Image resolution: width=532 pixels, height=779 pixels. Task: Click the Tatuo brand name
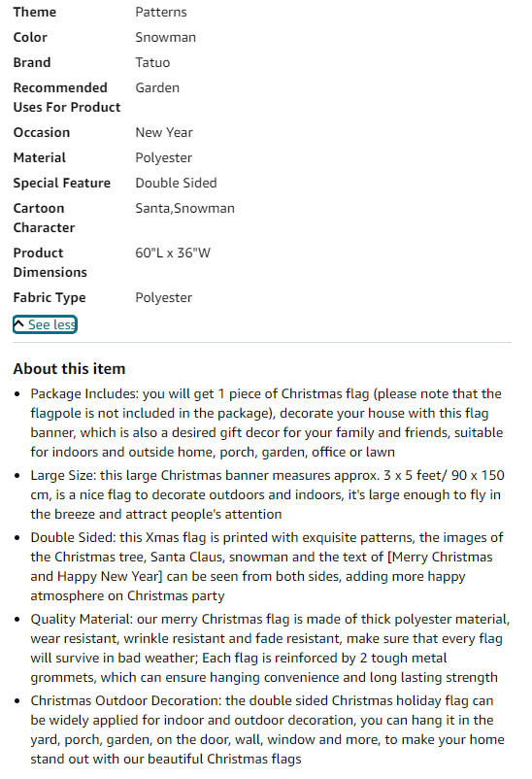tap(152, 62)
